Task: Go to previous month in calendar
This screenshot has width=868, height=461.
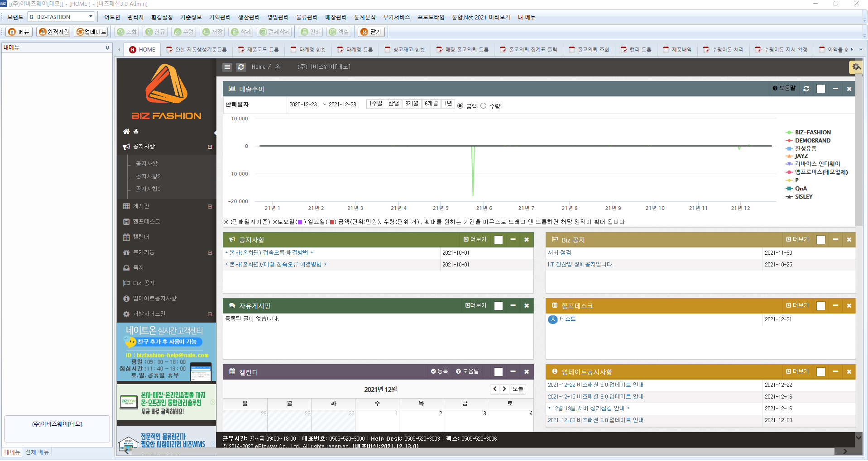Action: pyautogui.click(x=495, y=389)
